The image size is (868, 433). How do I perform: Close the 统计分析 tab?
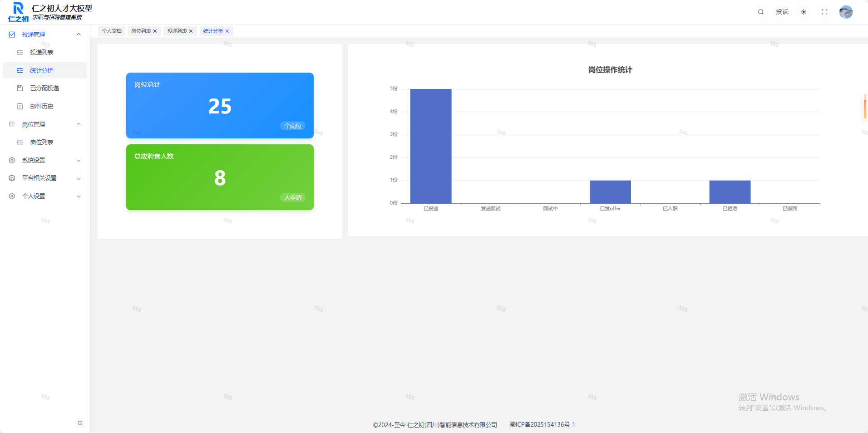point(227,31)
